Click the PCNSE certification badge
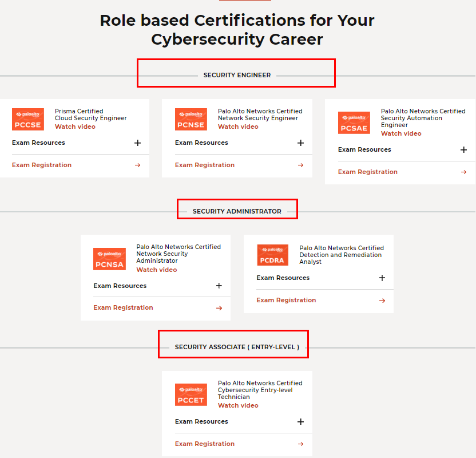This screenshot has width=476, height=458. [191, 119]
